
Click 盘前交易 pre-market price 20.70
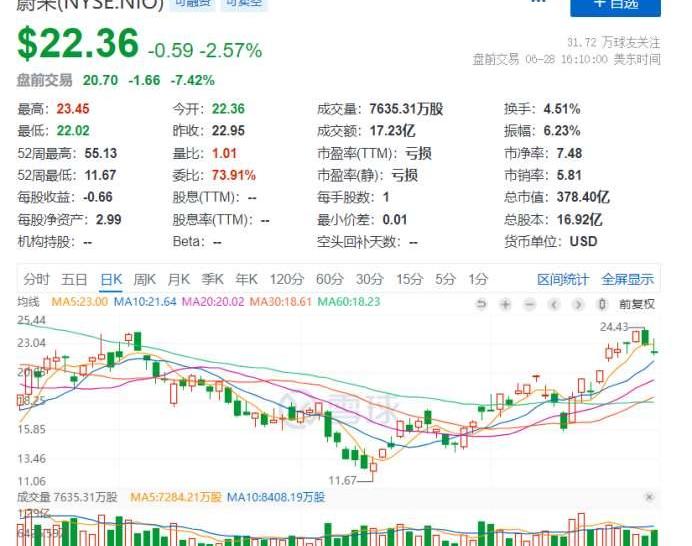click(x=101, y=80)
